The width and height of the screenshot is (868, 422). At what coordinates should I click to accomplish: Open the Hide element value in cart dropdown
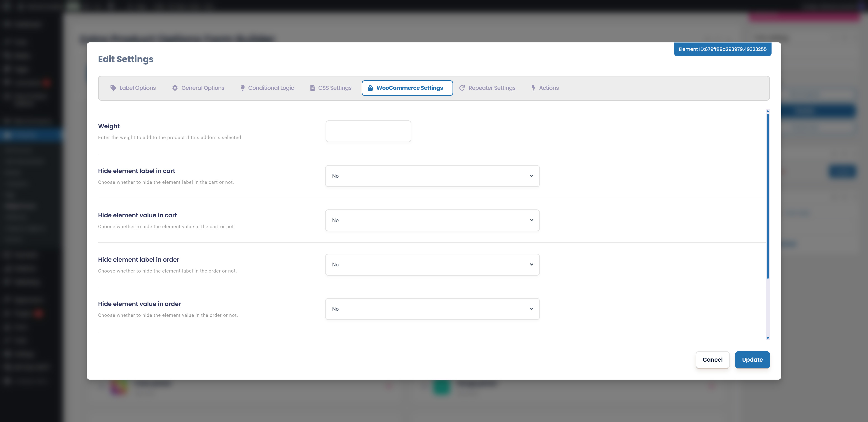pos(432,220)
